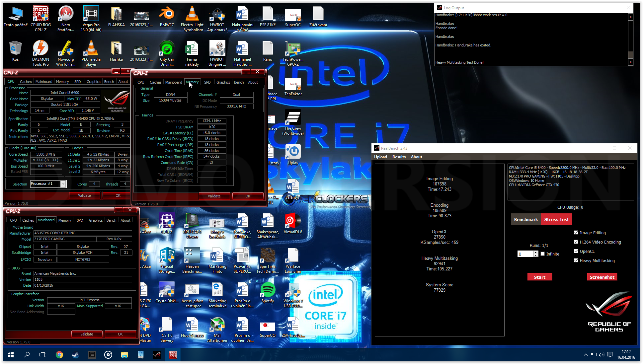
Task: Click the Runs number input field
Action: coord(525,254)
